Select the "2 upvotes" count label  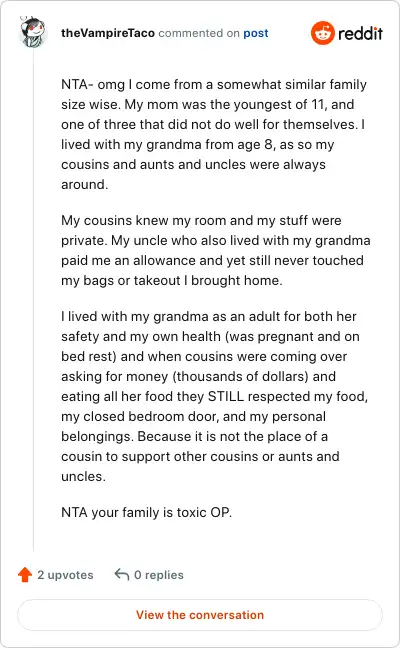65,575
